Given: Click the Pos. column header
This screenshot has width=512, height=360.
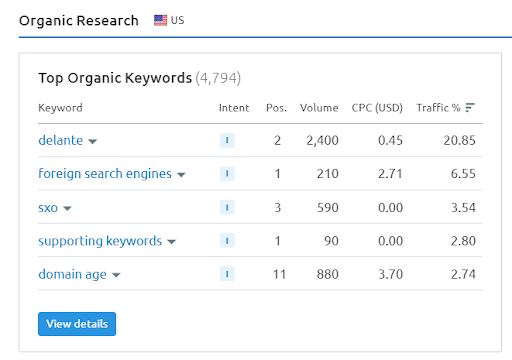Looking at the screenshot, I should [x=276, y=108].
